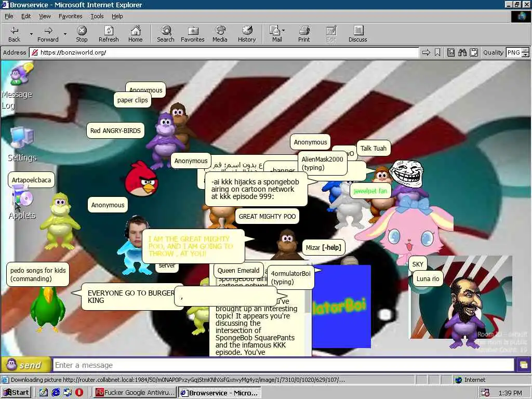Click the pink bunny jewelpet character
This screenshot has height=399, width=532.
[405, 231]
